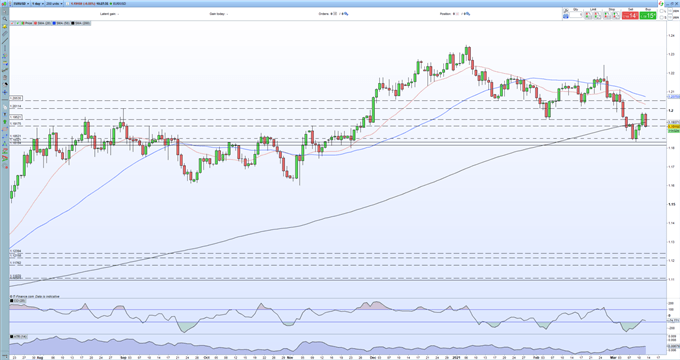Select the blue crosshair tool
The height and width of the screenshot is (360, 680).
5,92
